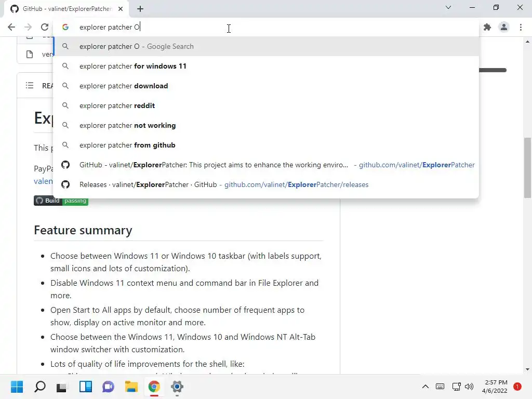Open GitHub valinet/ExplorerPatcher suggestion
532x399 pixels.
pyautogui.click(x=267, y=165)
